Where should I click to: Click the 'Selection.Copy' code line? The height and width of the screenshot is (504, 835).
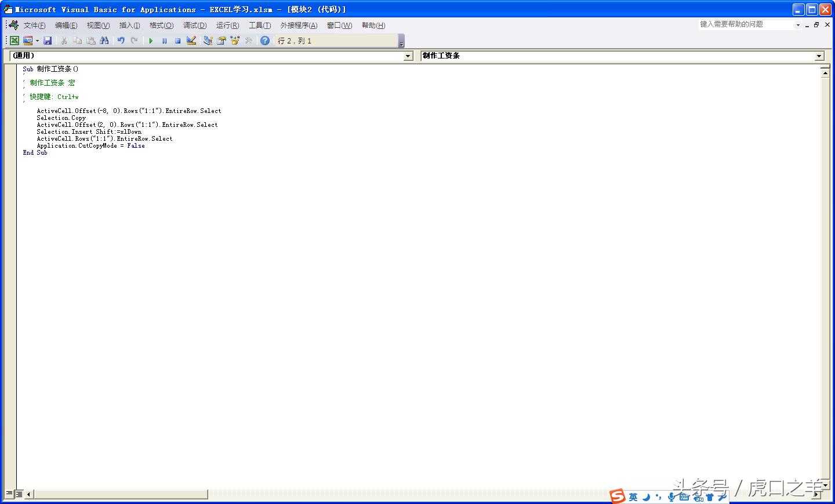coord(61,118)
